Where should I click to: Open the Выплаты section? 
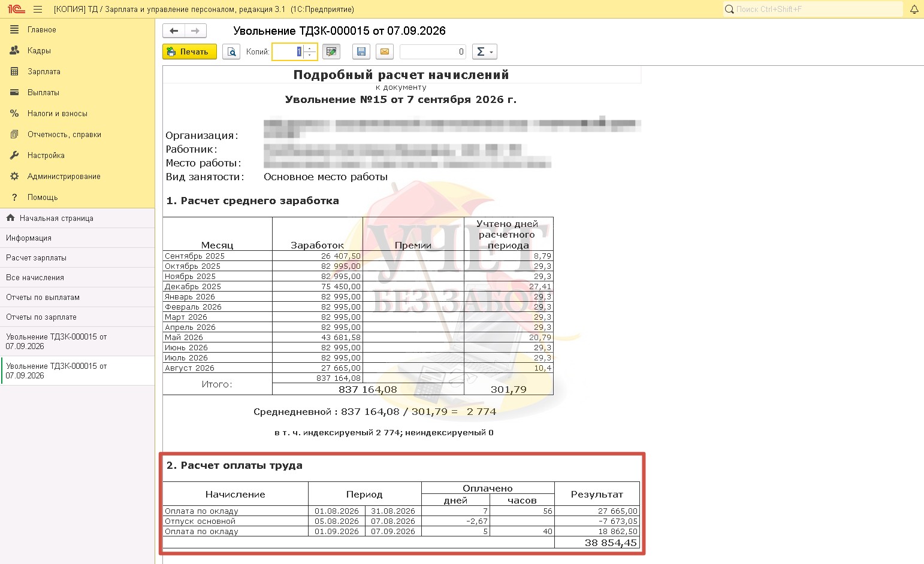[77, 92]
